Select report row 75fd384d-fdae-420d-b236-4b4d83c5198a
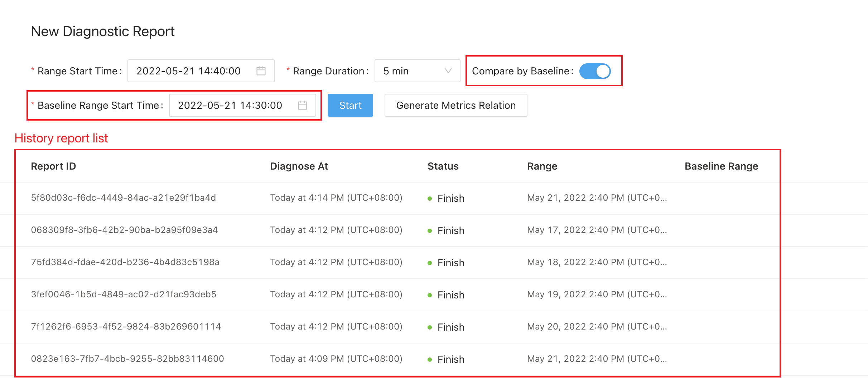868x380 pixels. (x=125, y=262)
